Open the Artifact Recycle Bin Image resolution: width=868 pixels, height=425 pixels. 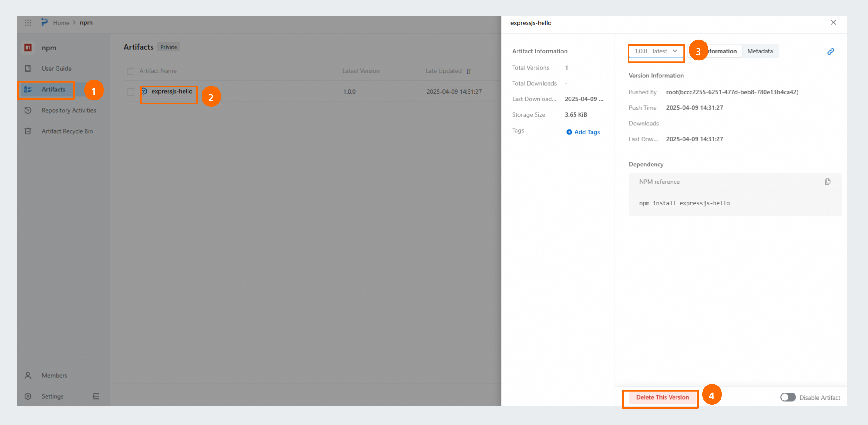tap(67, 131)
